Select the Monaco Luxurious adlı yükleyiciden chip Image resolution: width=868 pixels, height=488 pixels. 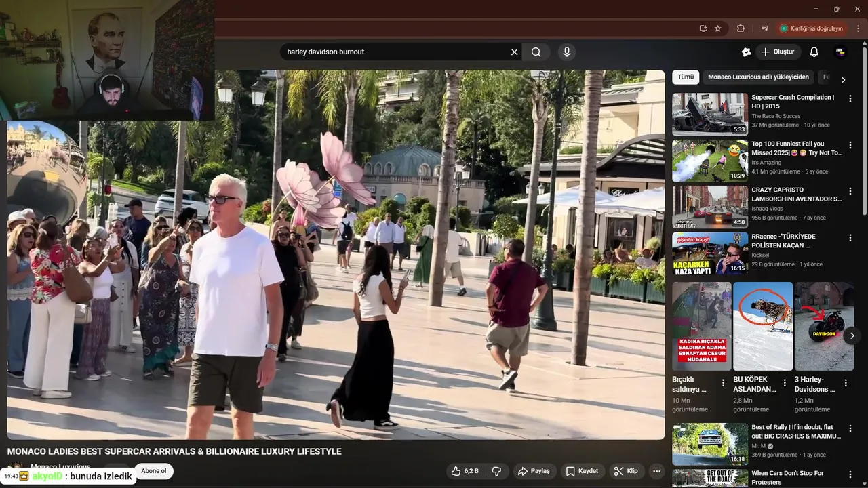point(758,77)
